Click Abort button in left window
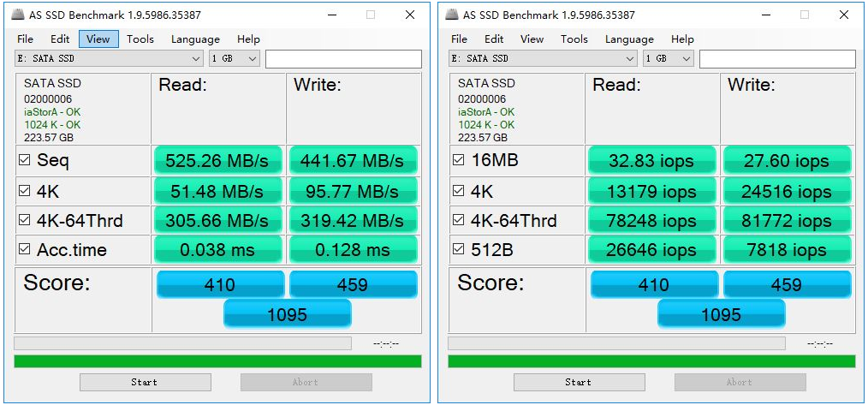This screenshot has width=868, height=405. [x=306, y=382]
